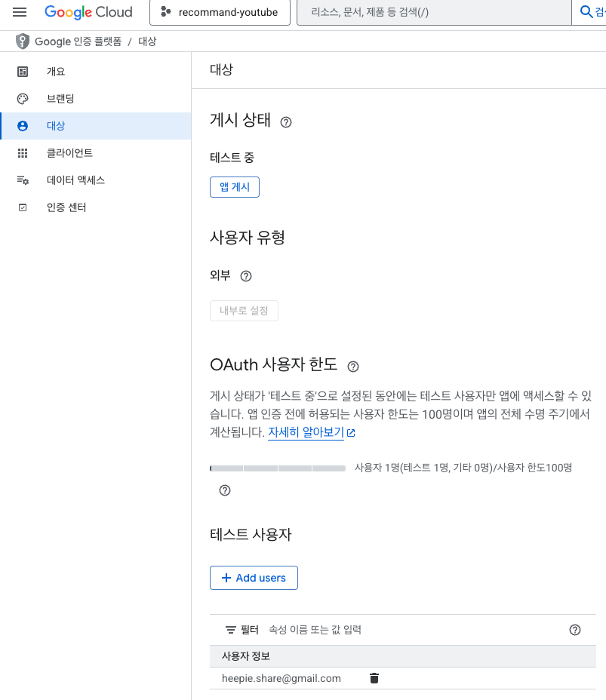
Task: Click the help icon beside 외부
Action: pyautogui.click(x=245, y=276)
